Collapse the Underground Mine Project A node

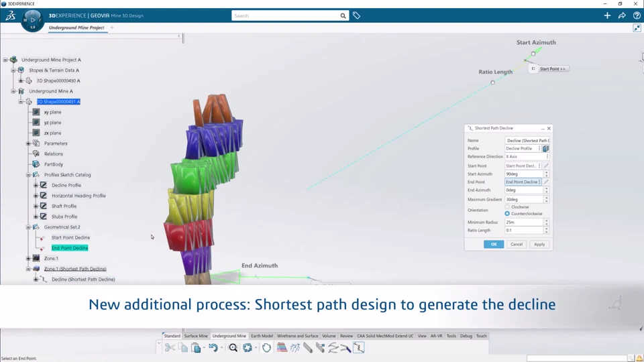pyautogui.click(x=5, y=60)
